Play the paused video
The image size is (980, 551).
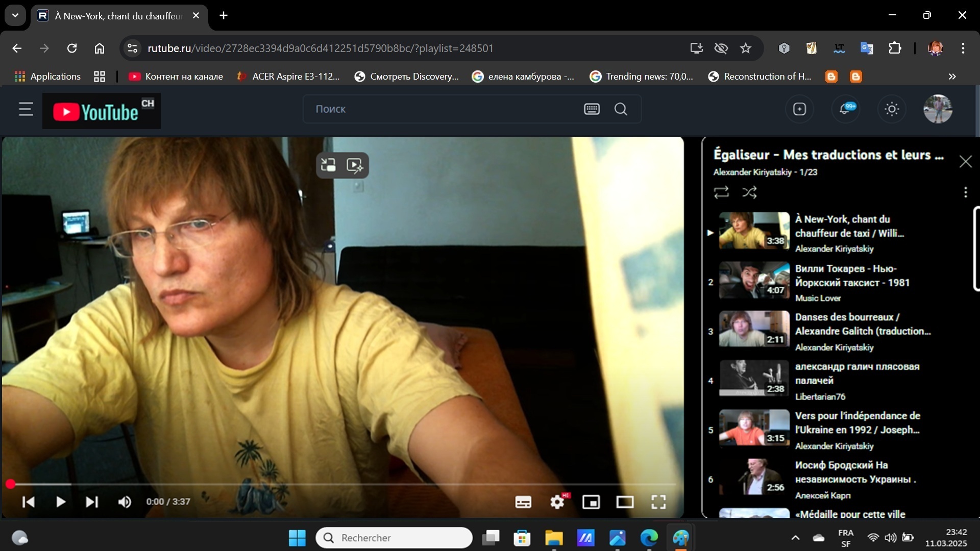tap(60, 502)
